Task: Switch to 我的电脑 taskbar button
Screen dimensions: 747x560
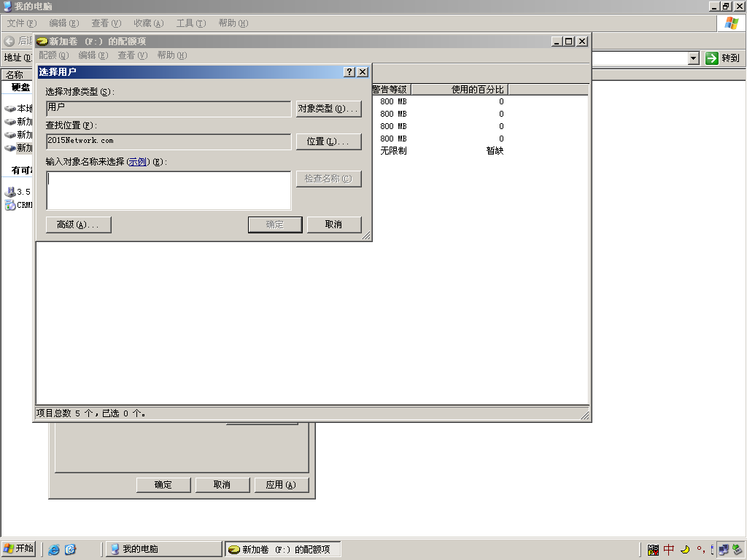Action: click(164, 549)
